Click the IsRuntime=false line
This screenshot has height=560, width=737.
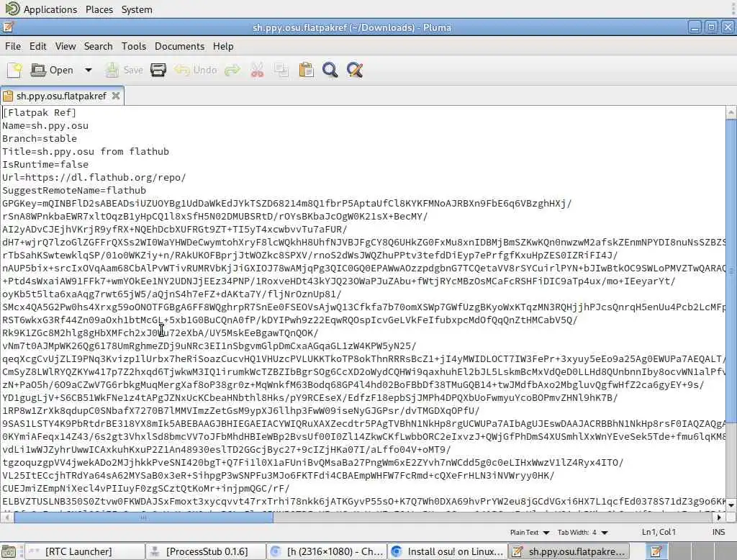45,165
